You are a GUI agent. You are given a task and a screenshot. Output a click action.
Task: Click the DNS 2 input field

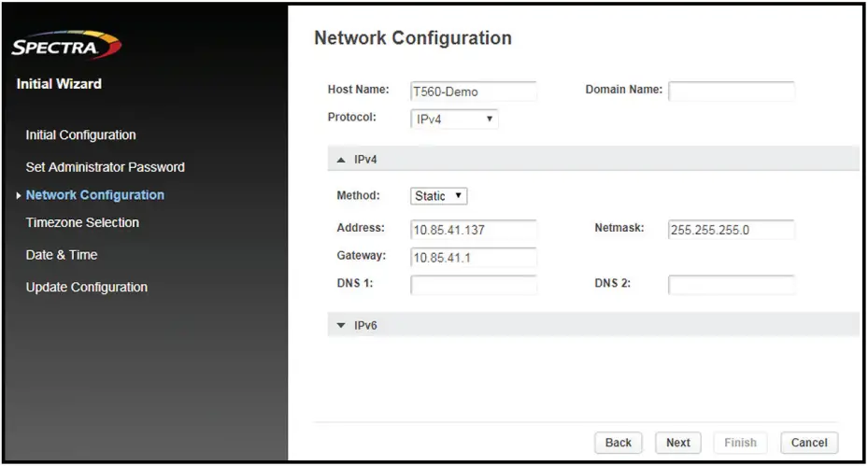pyautogui.click(x=732, y=285)
